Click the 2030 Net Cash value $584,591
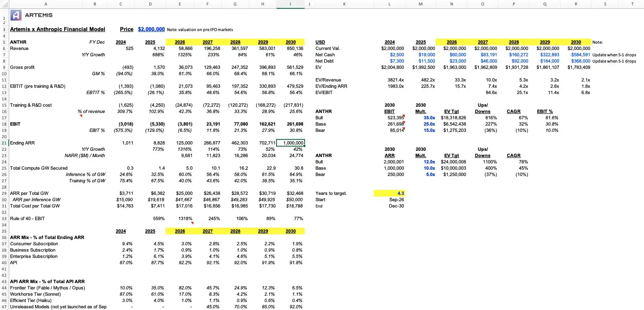 (x=581, y=55)
